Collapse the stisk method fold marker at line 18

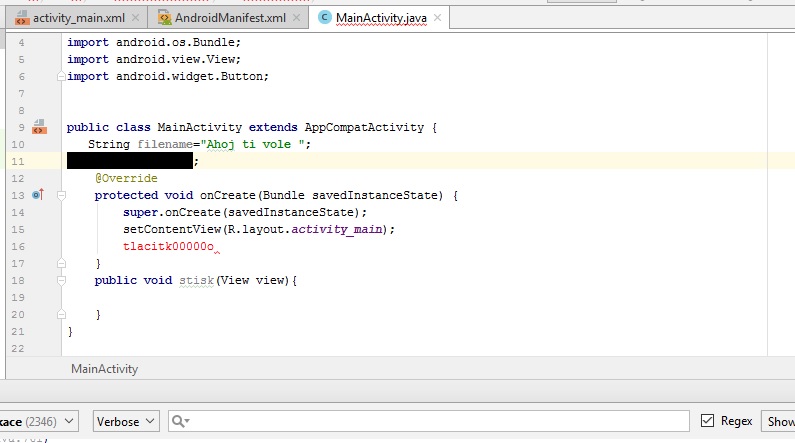point(61,280)
